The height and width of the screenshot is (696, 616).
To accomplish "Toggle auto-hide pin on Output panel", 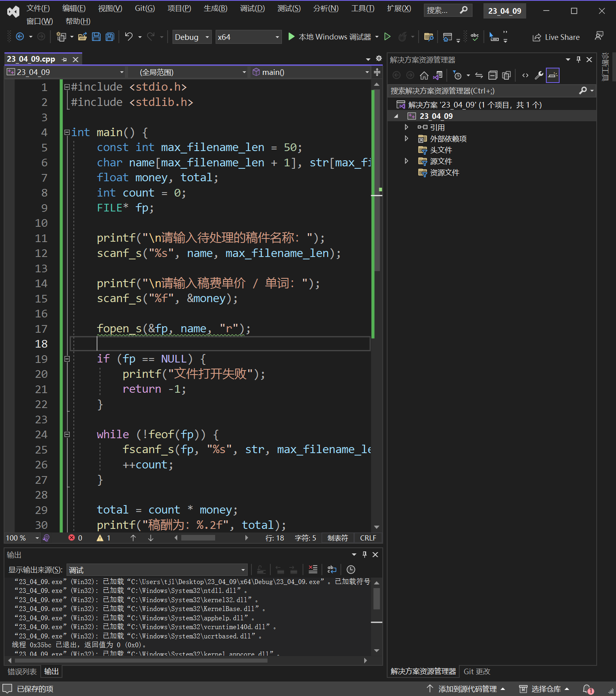I will 365,555.
